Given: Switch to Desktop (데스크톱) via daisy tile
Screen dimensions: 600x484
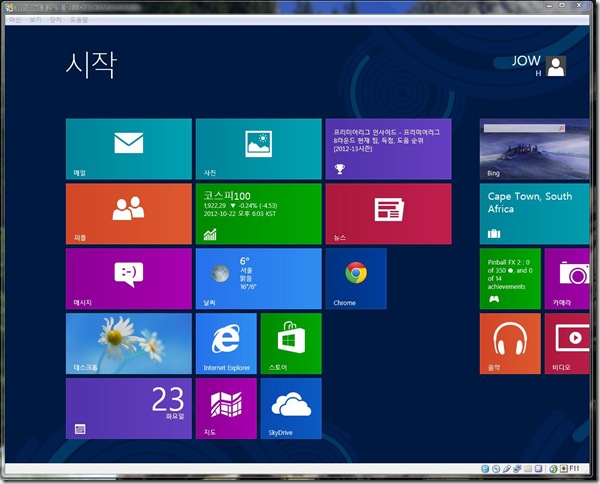Looking at the screenshot, I should 129,343.
